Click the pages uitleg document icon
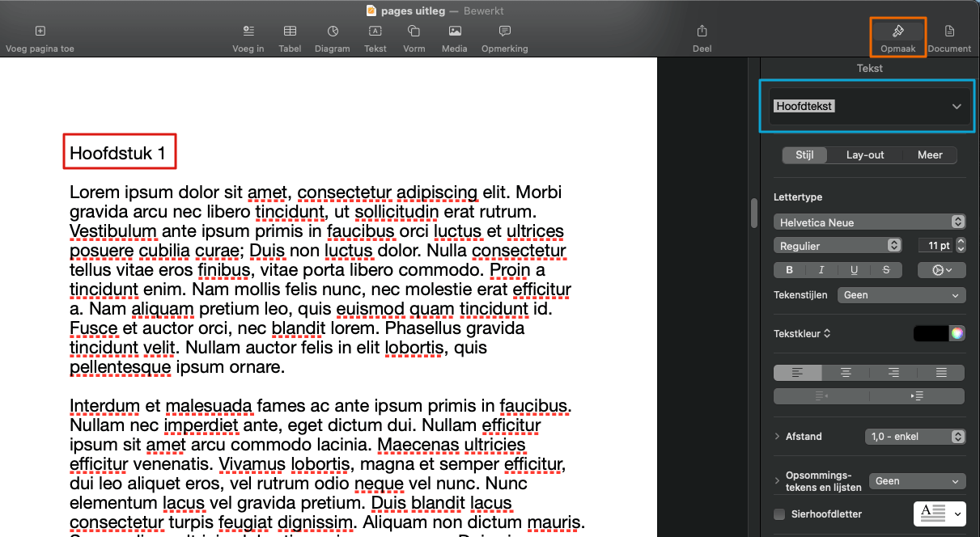The height and width of the screenshot is (537, 980). click(371, 11)
